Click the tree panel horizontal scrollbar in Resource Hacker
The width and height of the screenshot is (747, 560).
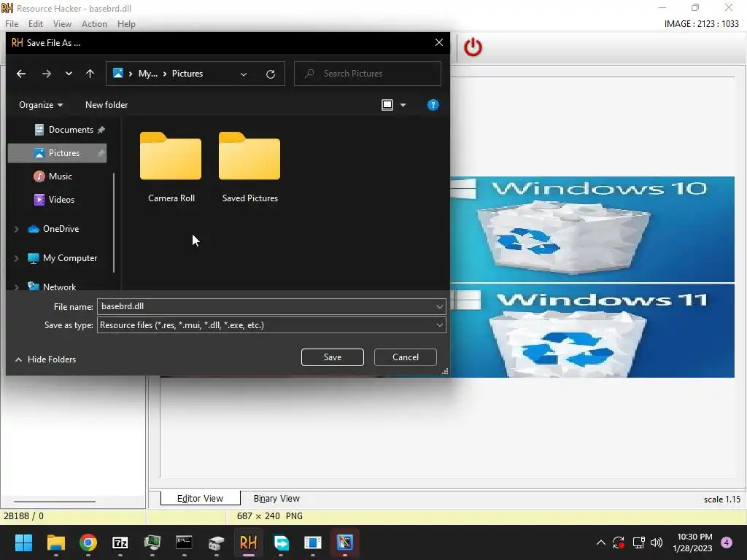(55, 501)
